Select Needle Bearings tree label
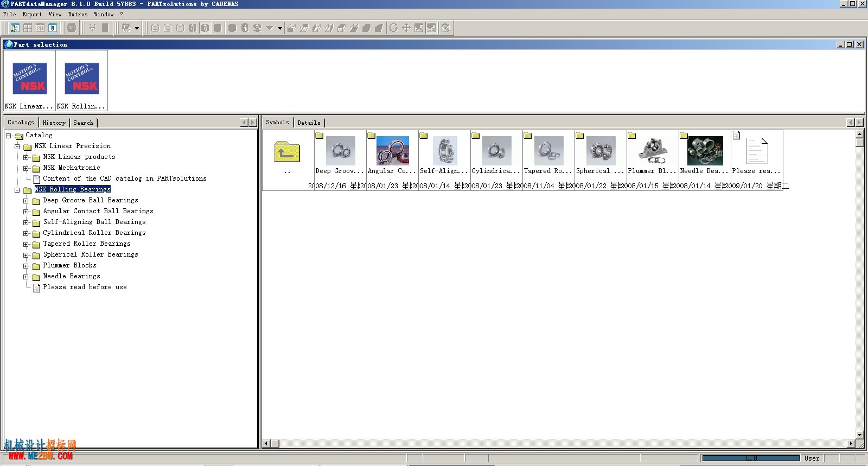The height and width of the screenshot is (466, 868). (72, 276)
